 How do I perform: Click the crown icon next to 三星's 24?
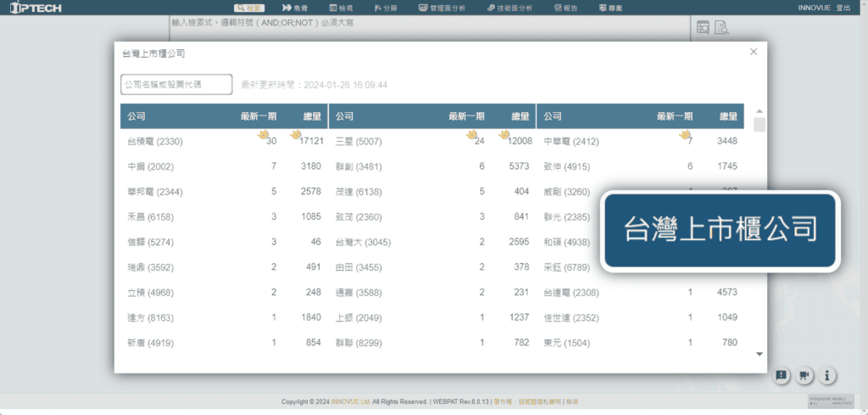[470, 134]
